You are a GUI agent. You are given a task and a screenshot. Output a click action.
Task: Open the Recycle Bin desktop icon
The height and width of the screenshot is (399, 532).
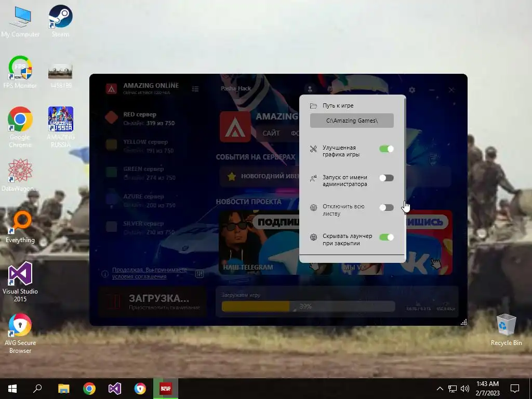point(506,330)
